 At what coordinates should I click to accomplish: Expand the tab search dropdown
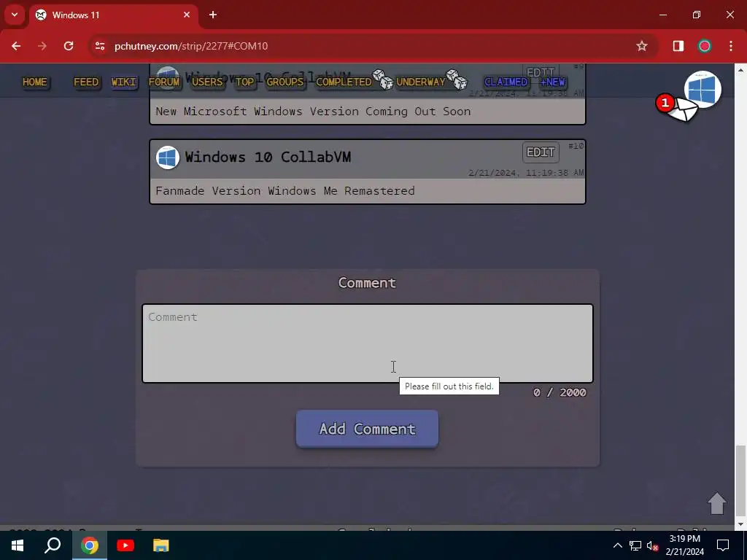tap(15, 15)
